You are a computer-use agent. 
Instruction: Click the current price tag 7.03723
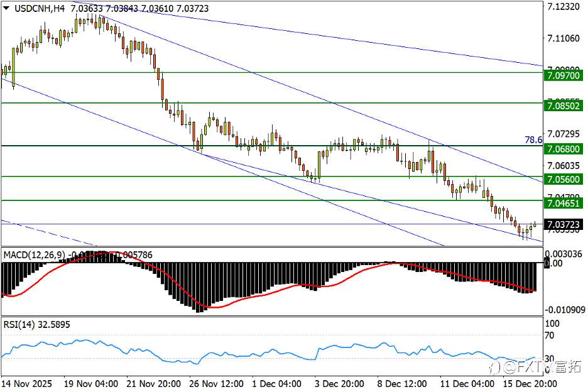tap(563, 224)
